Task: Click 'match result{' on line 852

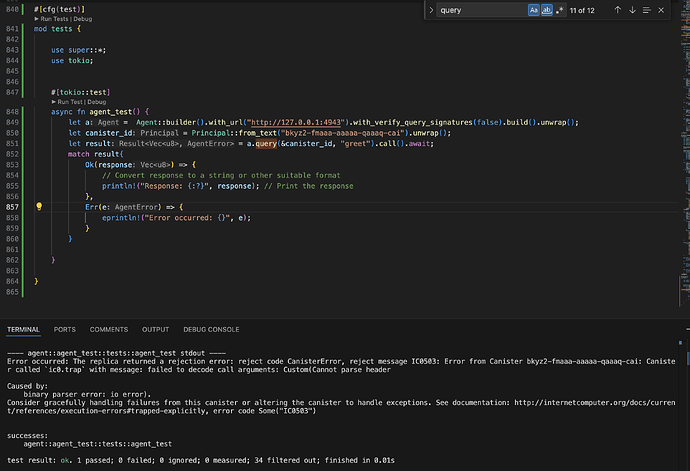Action: coord(95,154)
